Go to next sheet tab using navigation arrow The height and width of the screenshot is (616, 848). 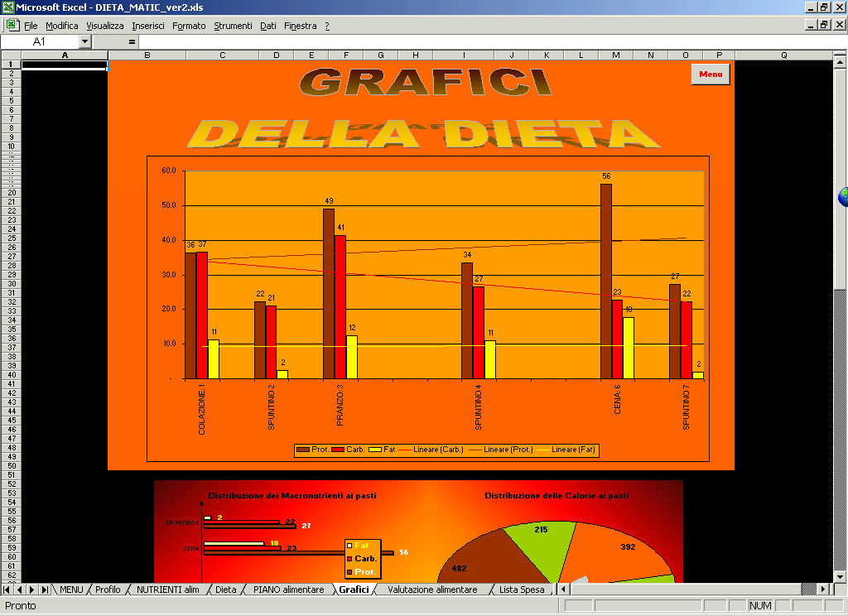[32, 590]
